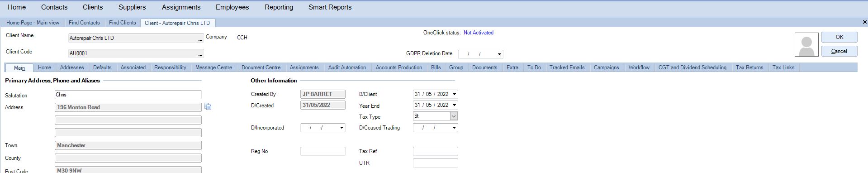Open the Tracked Emails tab
This screenshot has width=868, height=173.
[567, 67]
